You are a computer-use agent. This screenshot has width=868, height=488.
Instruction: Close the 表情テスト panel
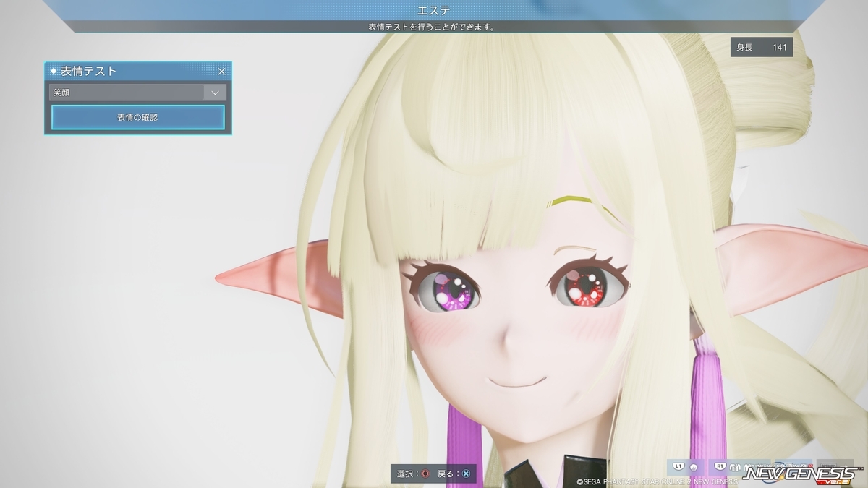pyautogui.click(x=222, y=72)
